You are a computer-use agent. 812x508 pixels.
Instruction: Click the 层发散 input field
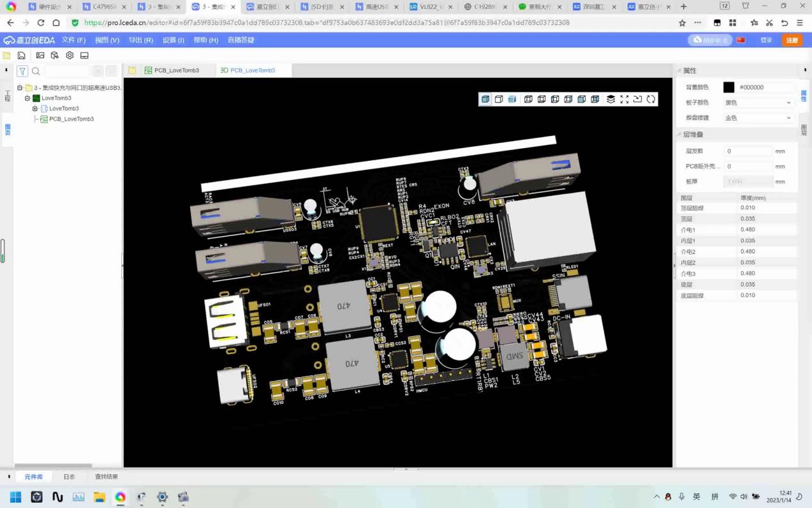747,151
